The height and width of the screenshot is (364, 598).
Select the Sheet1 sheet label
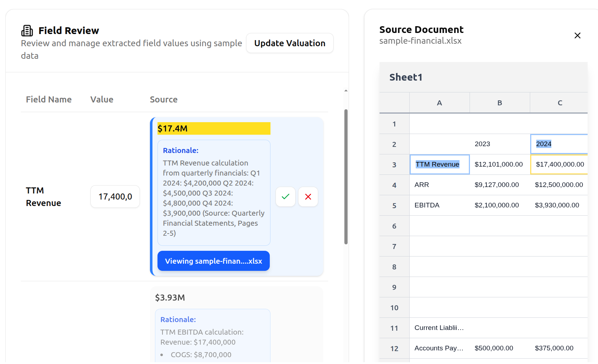coord(406,77)
